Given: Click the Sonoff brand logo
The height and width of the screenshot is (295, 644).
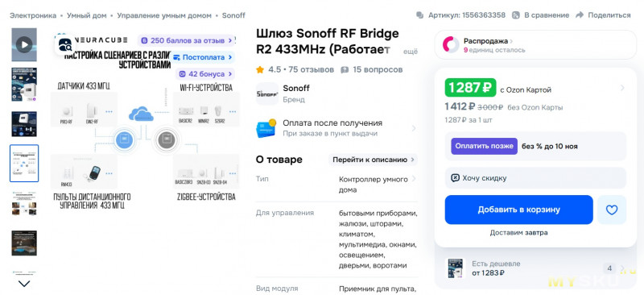Looking at the screenshot, I should pyautogui.click(x=267, y=93).
